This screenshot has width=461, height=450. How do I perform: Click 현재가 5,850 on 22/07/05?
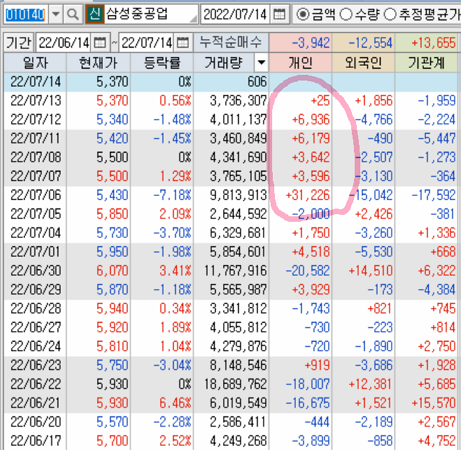click(x=112, y=214)
